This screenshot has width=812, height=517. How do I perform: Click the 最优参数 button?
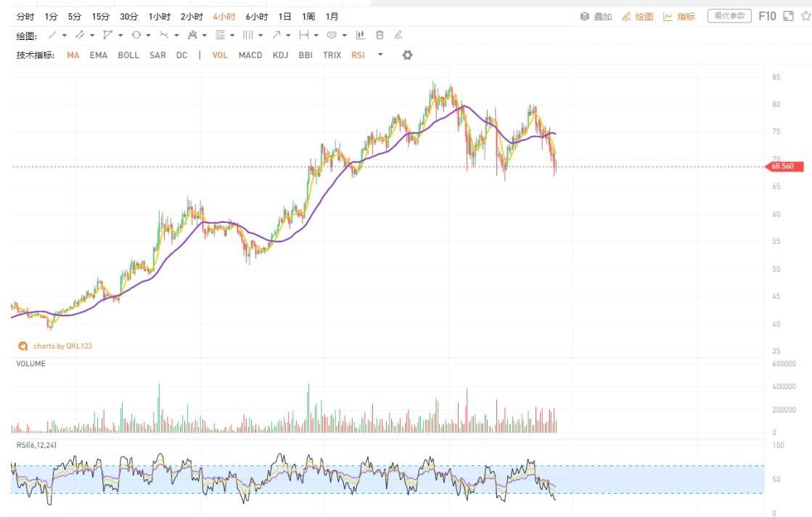coord(729,16)
